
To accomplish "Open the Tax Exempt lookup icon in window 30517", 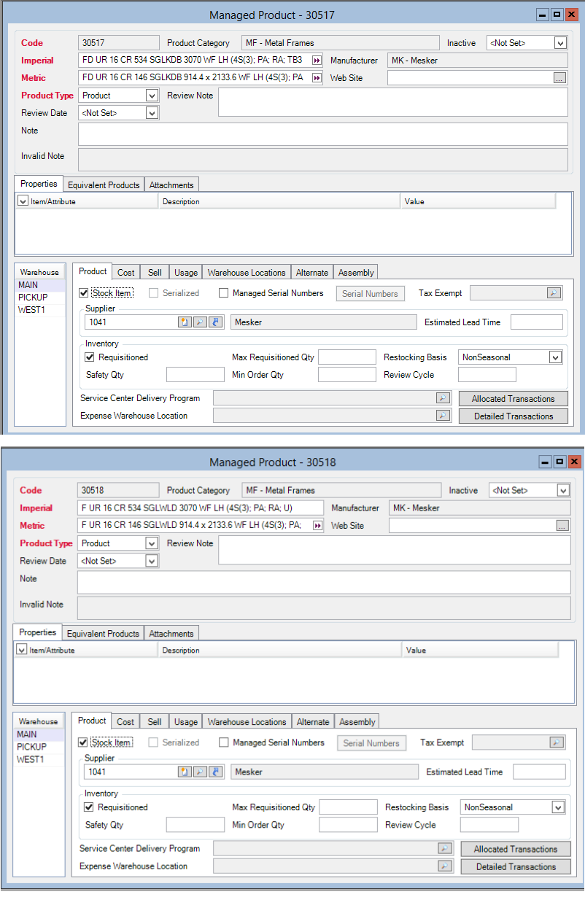I will 554,293.
